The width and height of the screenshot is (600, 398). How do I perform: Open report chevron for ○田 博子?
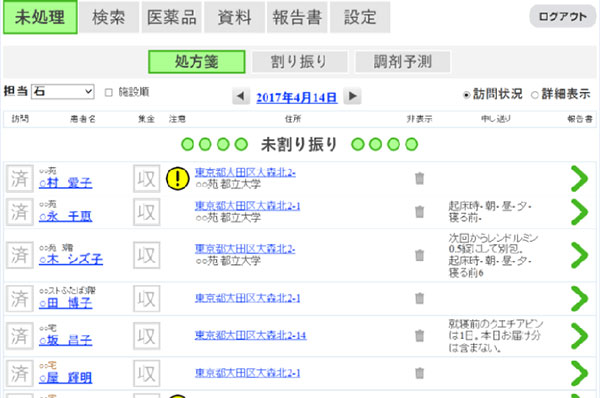coord(579,298)
